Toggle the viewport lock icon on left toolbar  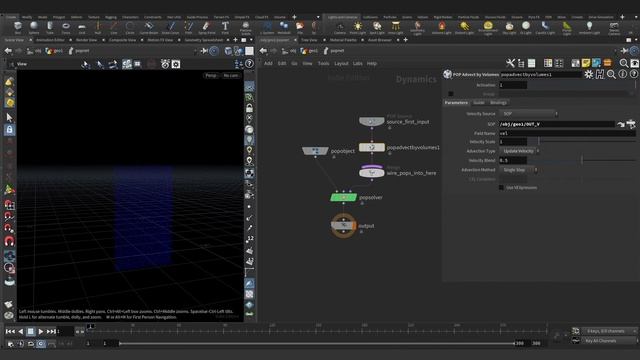[x=9, y=130]
